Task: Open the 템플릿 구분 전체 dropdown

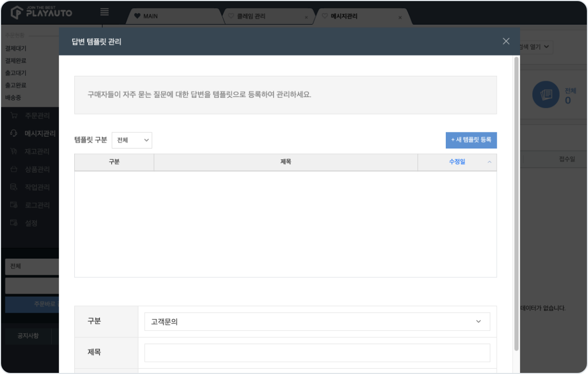Action: [x=132, y=140]
